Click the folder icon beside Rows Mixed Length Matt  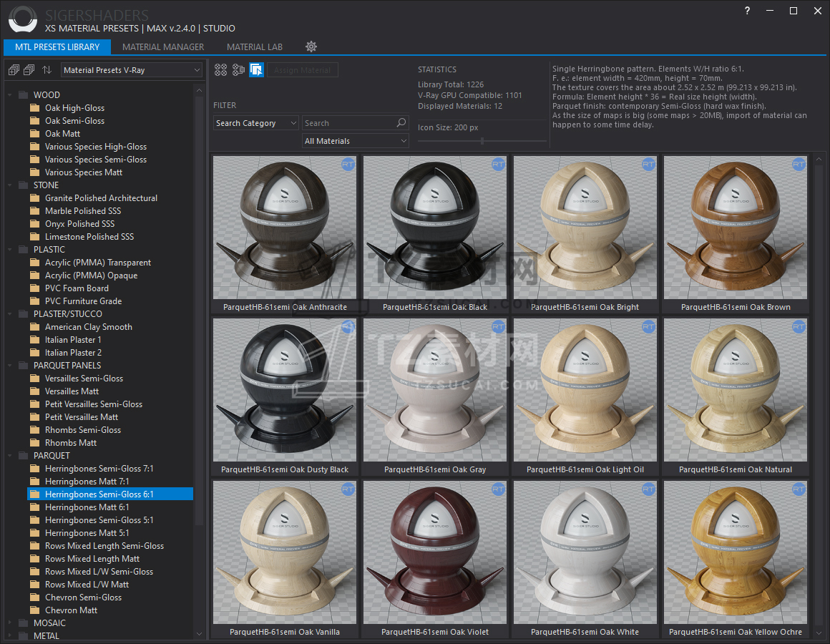point(35,559)
